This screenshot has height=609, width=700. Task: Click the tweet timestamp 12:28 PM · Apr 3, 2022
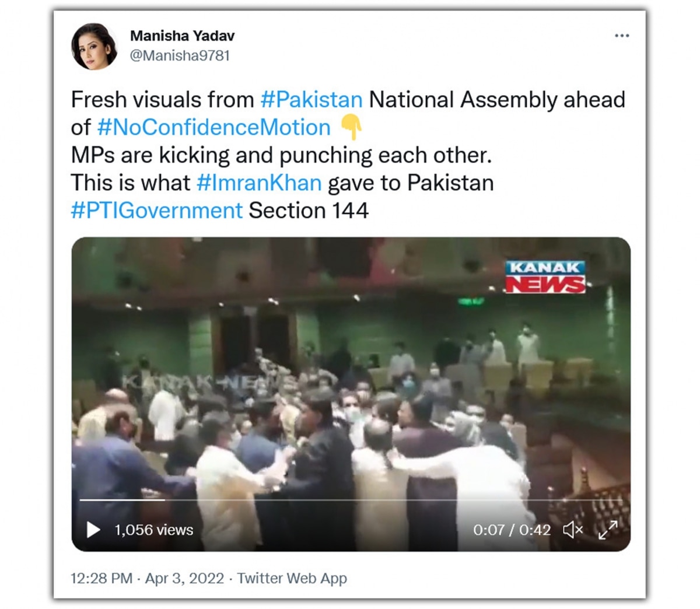pos(147,578)
